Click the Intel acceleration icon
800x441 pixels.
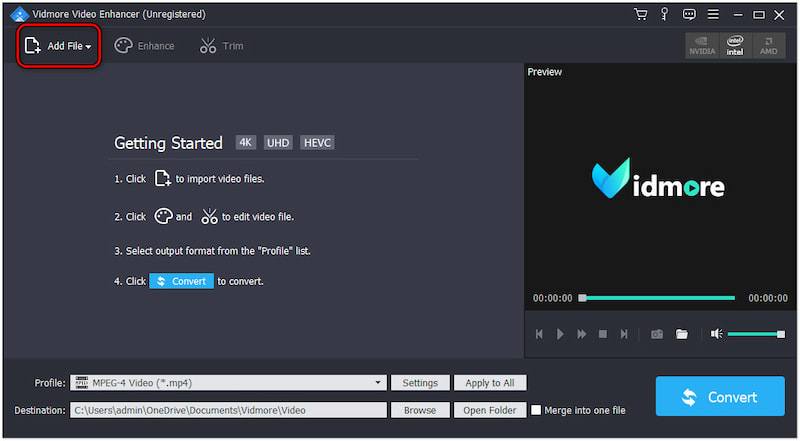(735, 46)
